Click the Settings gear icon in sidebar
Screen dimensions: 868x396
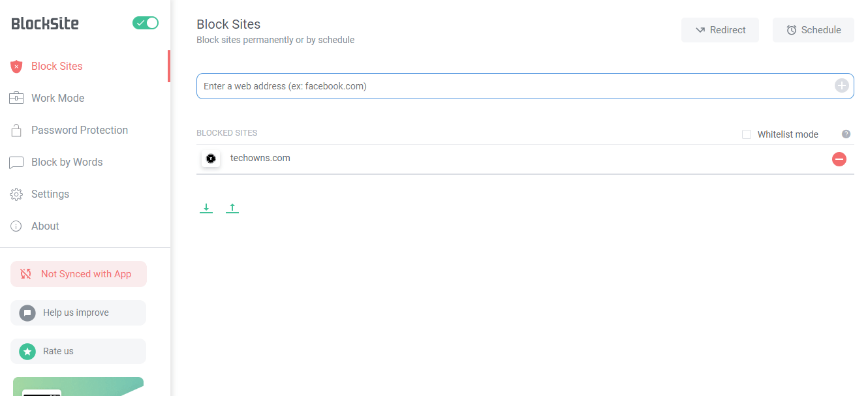[16, 194]
